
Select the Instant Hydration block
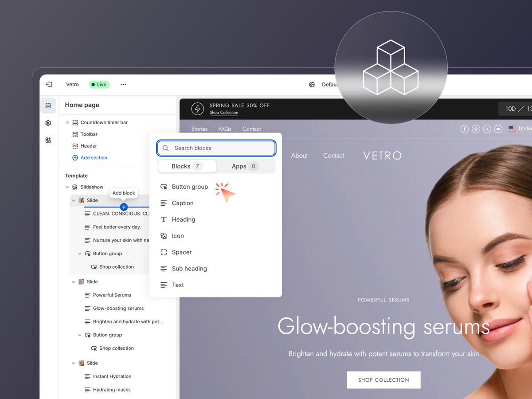click(112, 376)
